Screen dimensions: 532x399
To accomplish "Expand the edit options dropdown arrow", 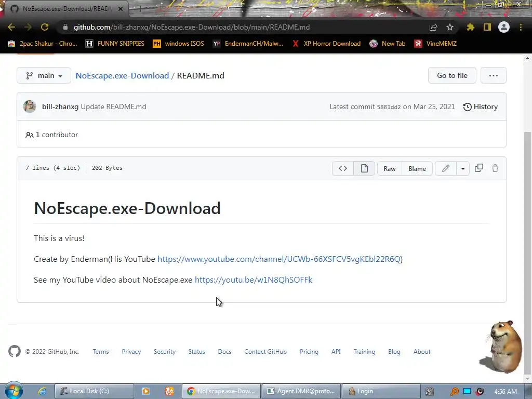I will coord(462,168).
